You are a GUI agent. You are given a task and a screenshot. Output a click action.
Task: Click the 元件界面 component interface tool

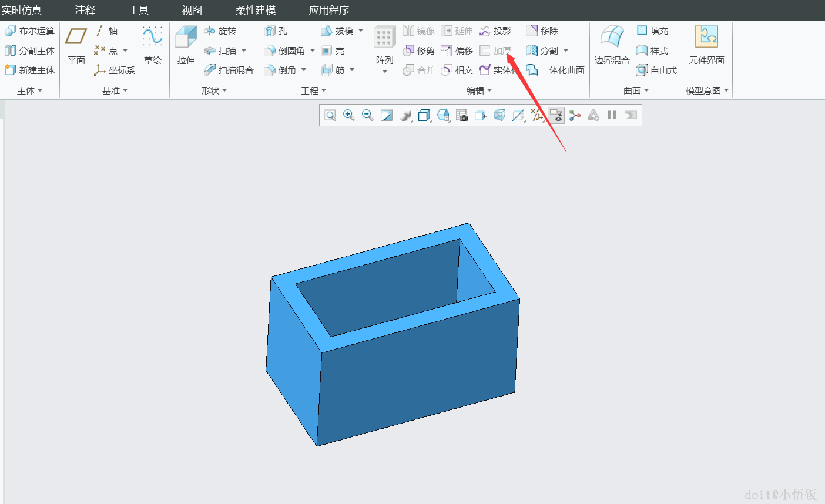706,45
